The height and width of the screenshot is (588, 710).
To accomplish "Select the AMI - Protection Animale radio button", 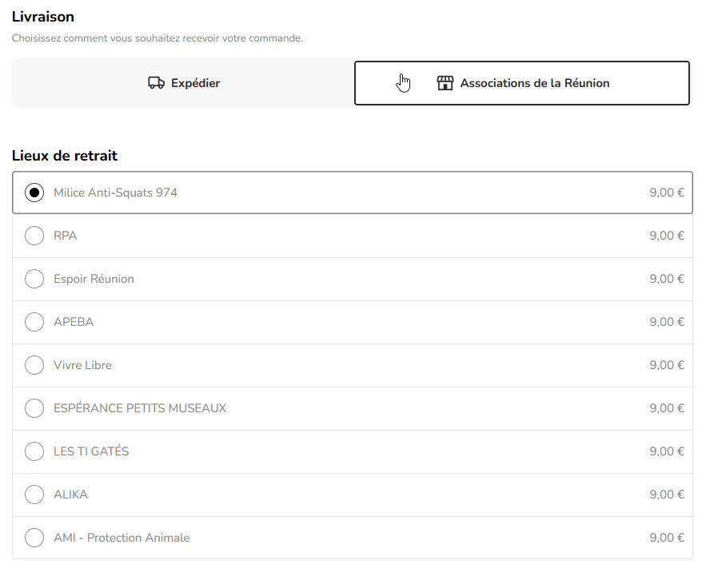I will click(x=34, y=538).
